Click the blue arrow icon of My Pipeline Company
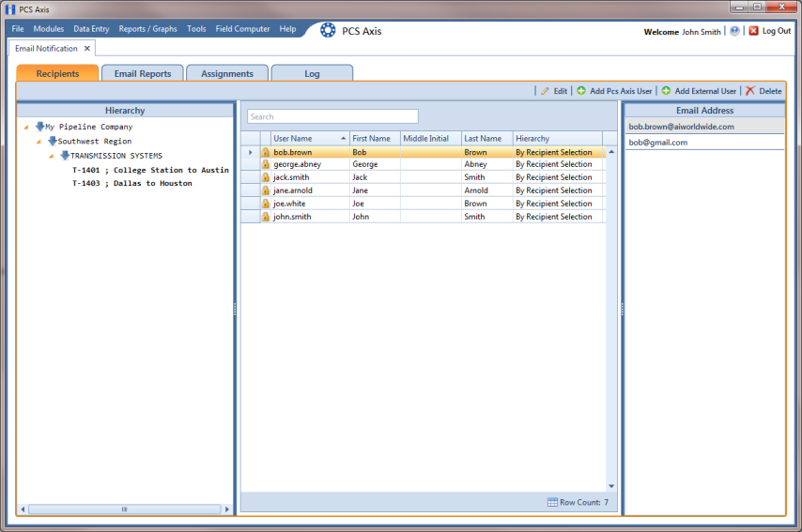The width and height of the screenshot is (802, 532). pos(39,127)
